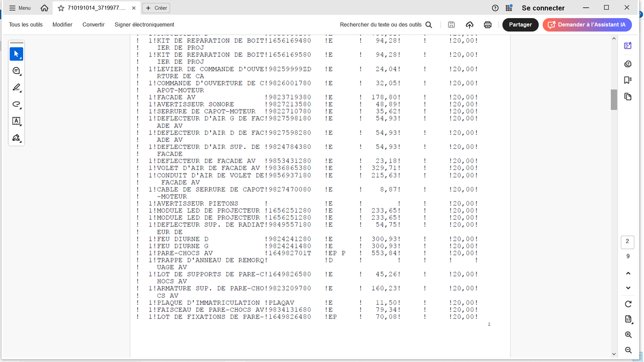
Task: Open the hamburger Menu button
Action: (x=20, y=8)
